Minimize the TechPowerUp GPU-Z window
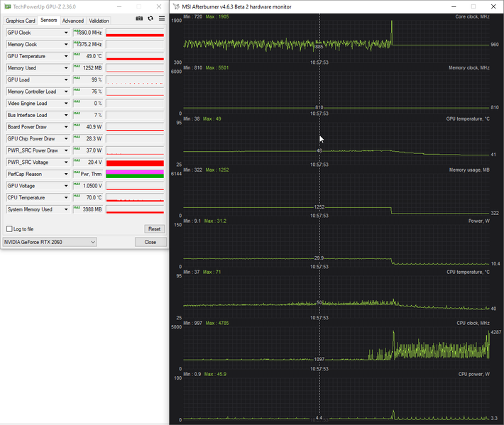Viewport: 504px width, 425px height. click(119, 6)
